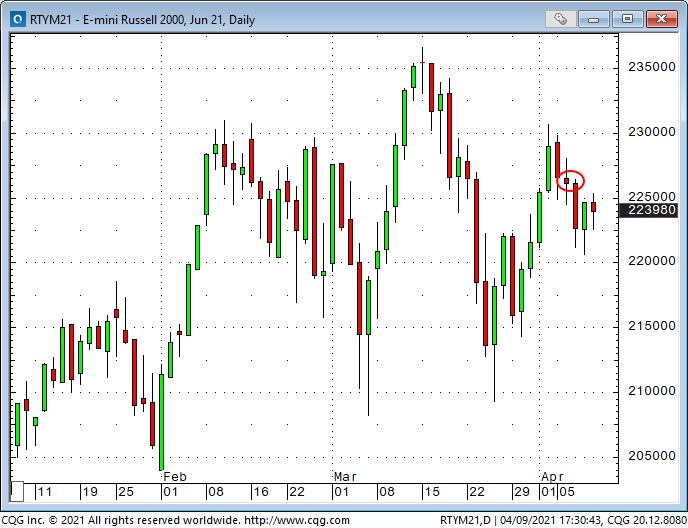
Task: Click the 210000 price axis label
Action: tap(652, 391)
